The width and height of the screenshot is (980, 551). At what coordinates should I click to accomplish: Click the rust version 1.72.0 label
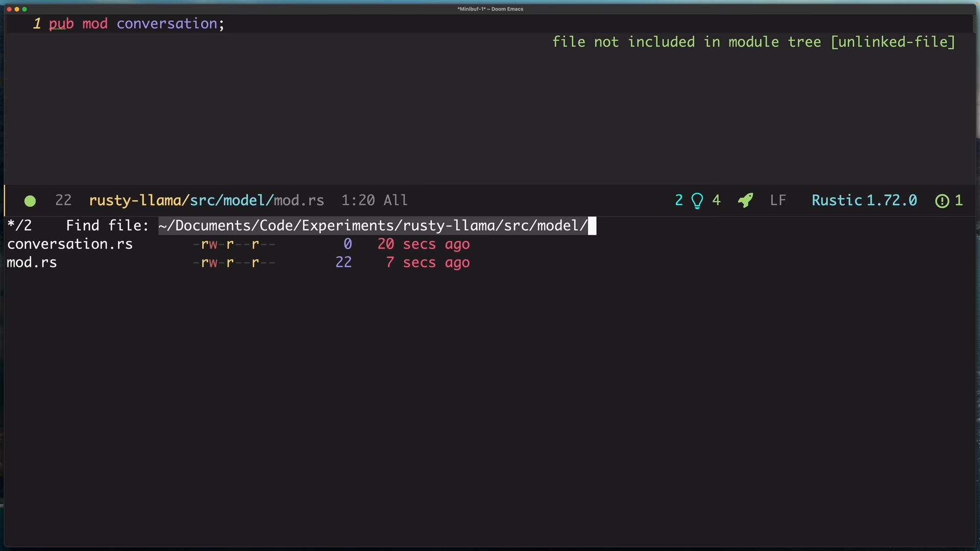pyautogui.click(x=892, y=201)
